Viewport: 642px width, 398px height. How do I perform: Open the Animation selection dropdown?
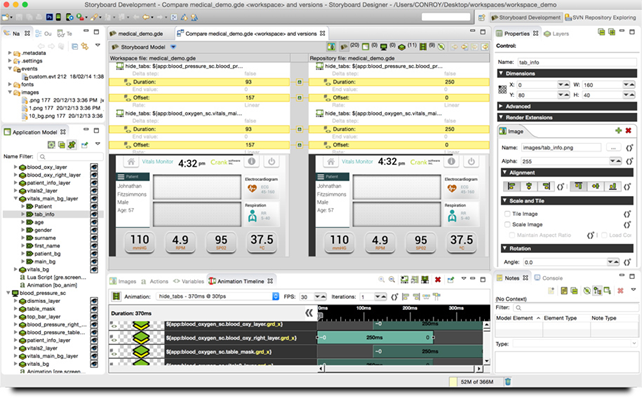276,296
